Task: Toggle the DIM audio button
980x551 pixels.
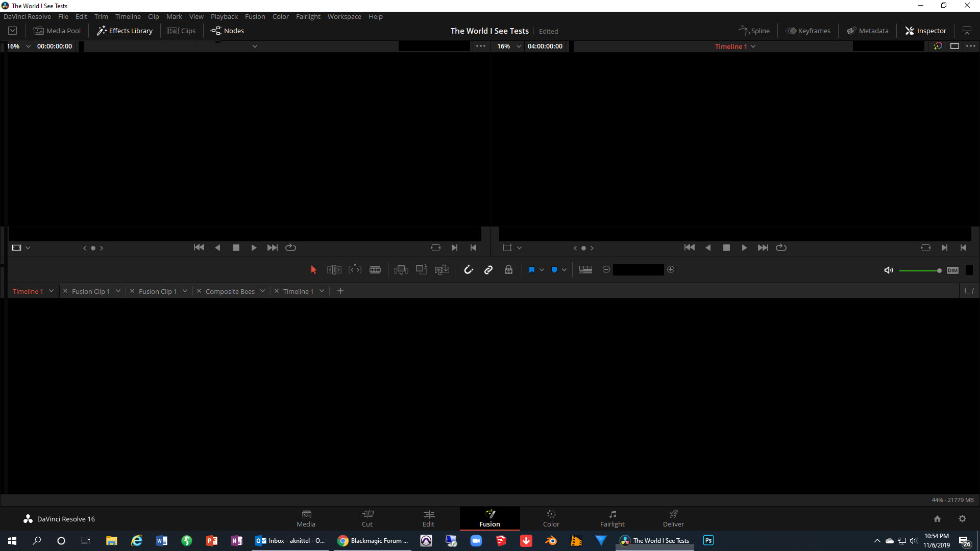Action: (x=952, y=270)
